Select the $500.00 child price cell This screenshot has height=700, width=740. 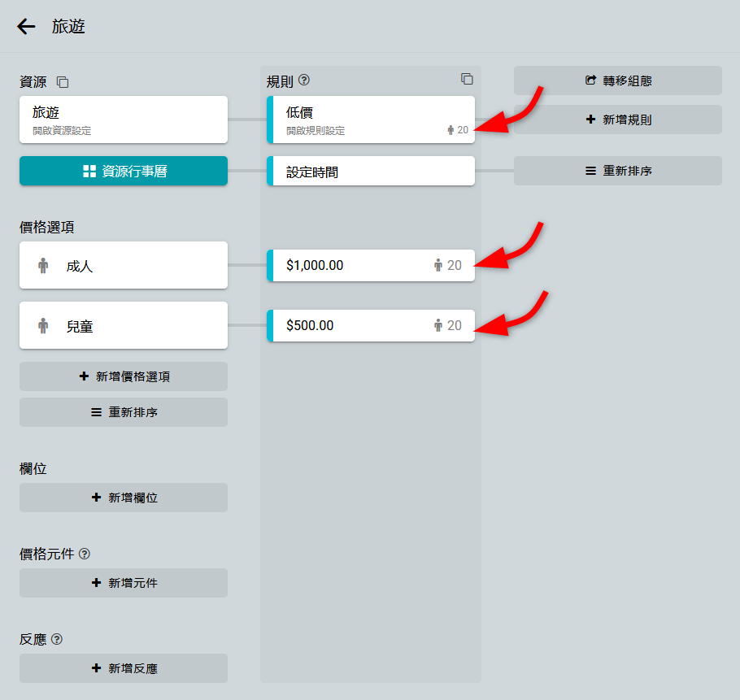(358, 325)
